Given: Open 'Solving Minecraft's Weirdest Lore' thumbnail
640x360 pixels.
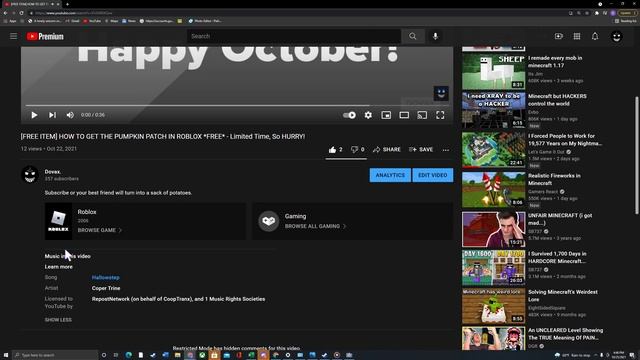Looking at the screenshot, I should tap(493, 306).
